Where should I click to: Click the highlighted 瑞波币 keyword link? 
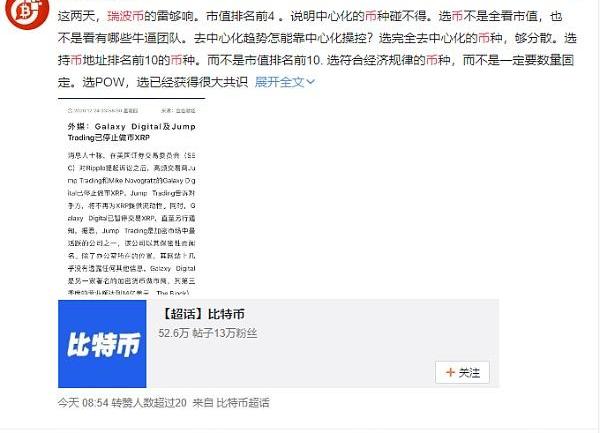click(x=126, y=16)
